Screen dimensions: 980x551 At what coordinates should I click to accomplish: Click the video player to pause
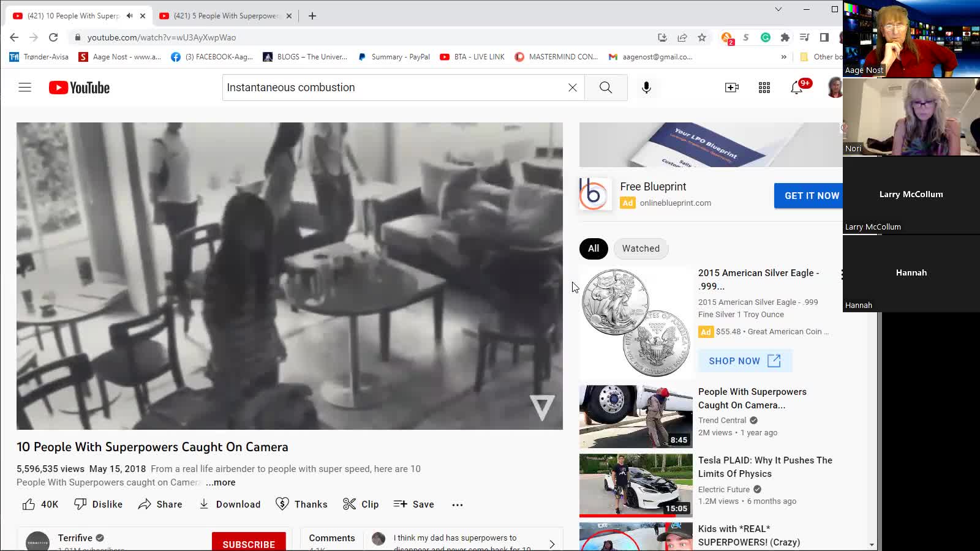(x=289, y=276)
